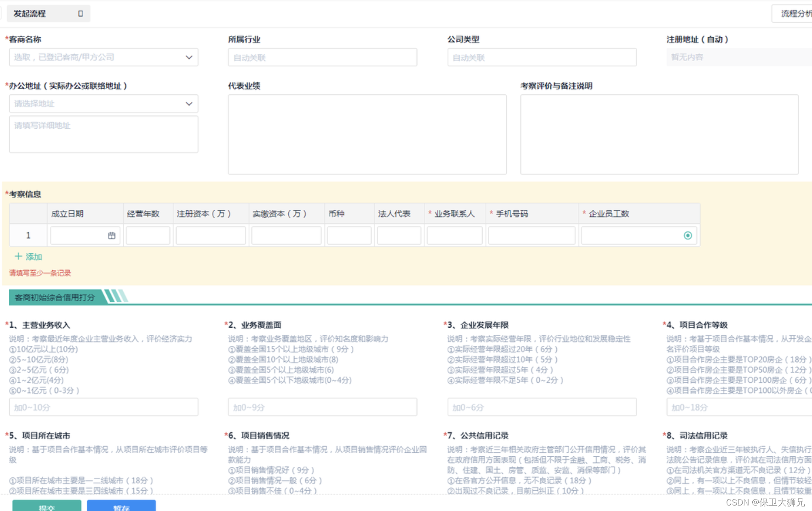The width and height of the screenshot is (812, 511).
Task: Focus the 客商名称 selection field
Action: [103, 57]
